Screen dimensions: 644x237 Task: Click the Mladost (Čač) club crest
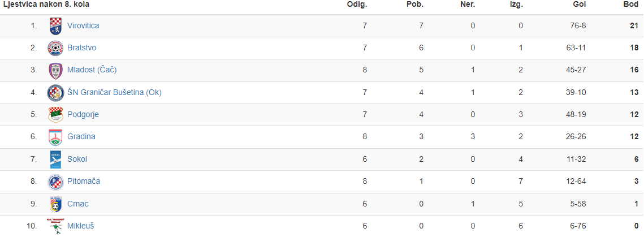point(55,70)
